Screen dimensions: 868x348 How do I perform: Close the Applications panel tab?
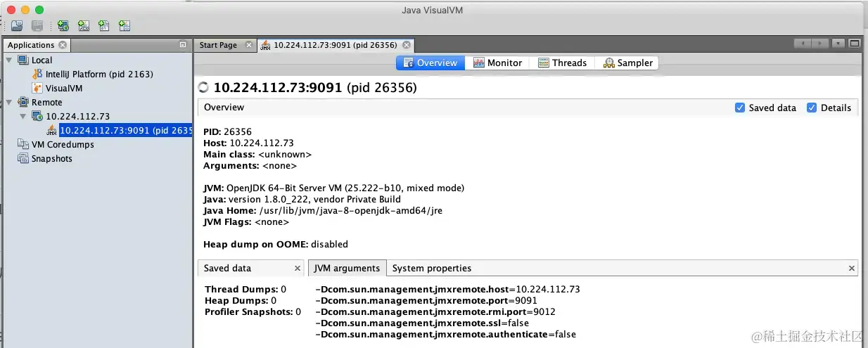[x=63, y=45]
